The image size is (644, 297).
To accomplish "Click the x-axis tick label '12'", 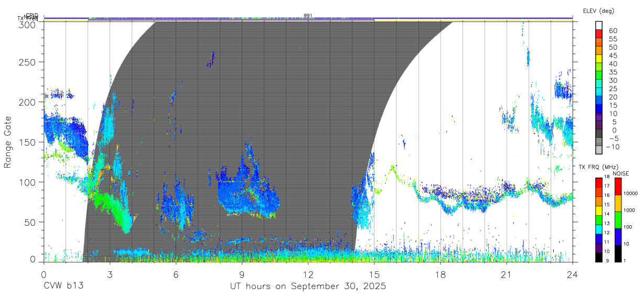I will (x=308, y=274).
